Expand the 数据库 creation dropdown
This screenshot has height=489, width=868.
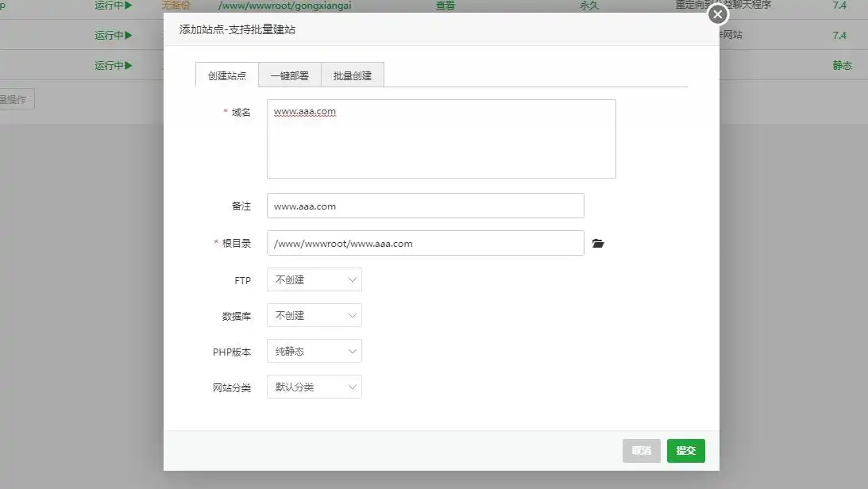point(314,315)
